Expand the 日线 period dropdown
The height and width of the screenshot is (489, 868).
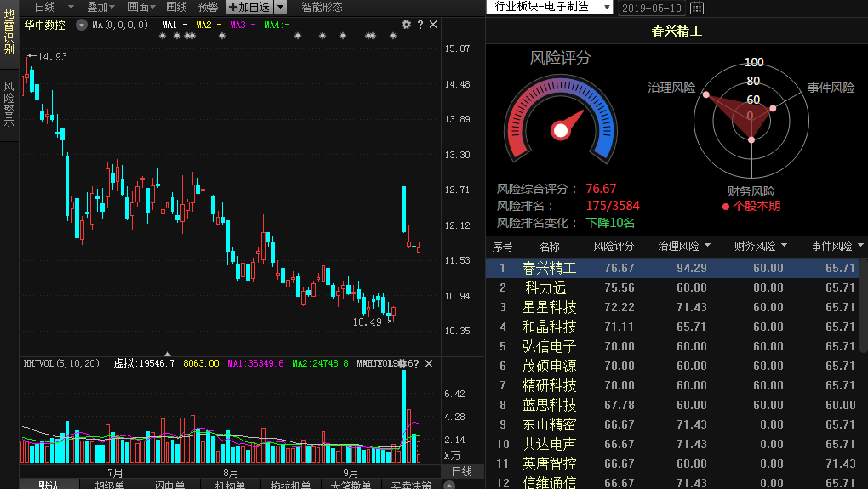click(50, 7)
